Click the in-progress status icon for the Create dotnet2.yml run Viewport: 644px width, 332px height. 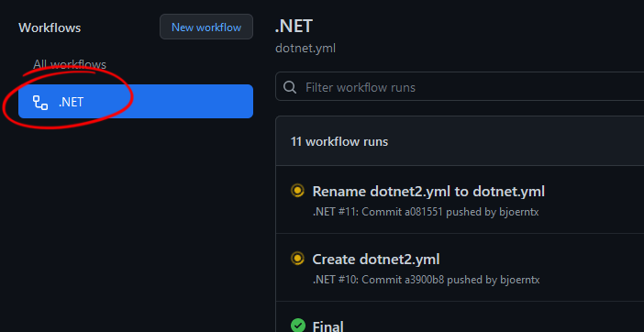tap(297, 258)
